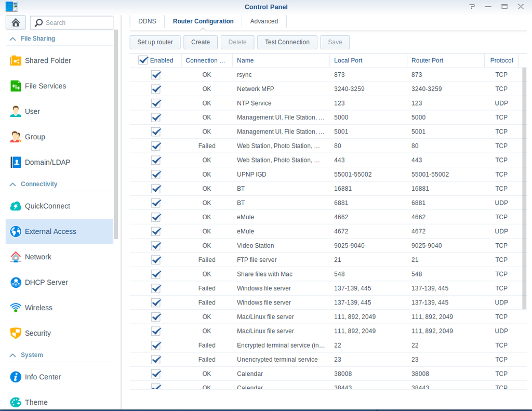The image size is (532, 411).
Task: Select Encrypted terminal service row name
Action: pyautogui.click(x=281, y=345)
